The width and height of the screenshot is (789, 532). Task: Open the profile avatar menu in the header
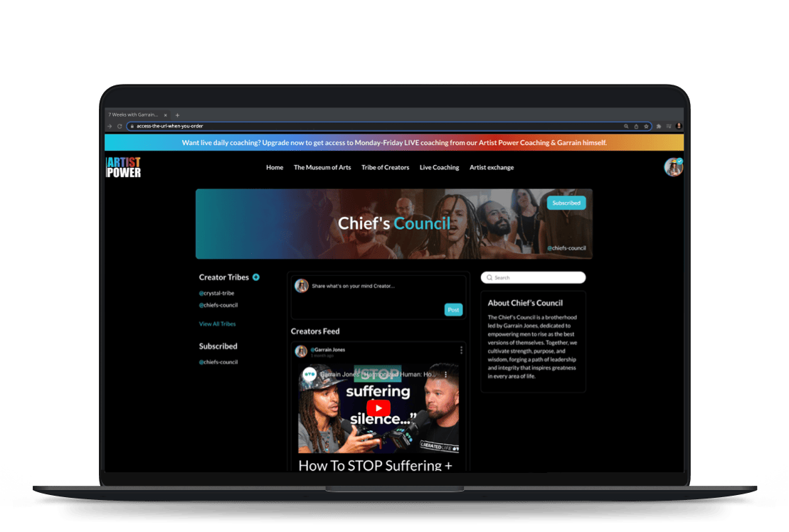tap(673, 167)
